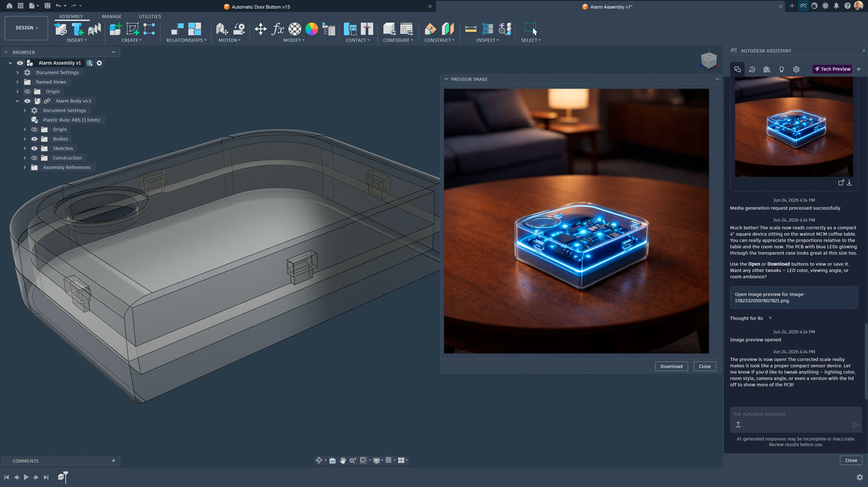
Task: Expand the 'Thought for 8s' disclosure
Action: pyautogui.click(x=770, y=318)
